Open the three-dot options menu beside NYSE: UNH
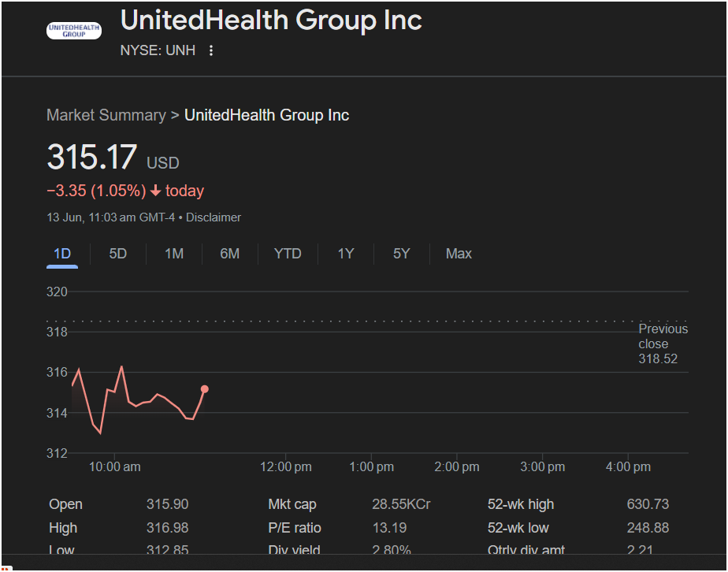728x572 pixels. (x=211, y=50)
